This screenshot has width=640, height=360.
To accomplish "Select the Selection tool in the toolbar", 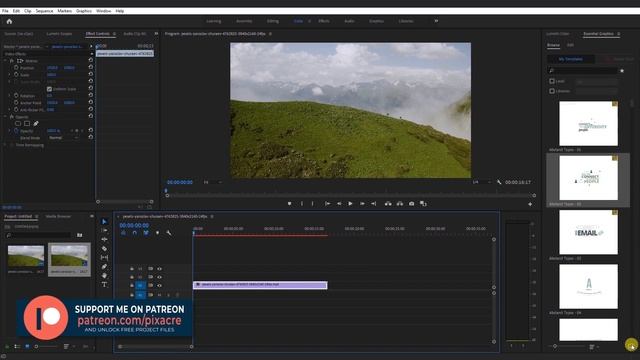I will pyautogui.click(x=104, y=222).
